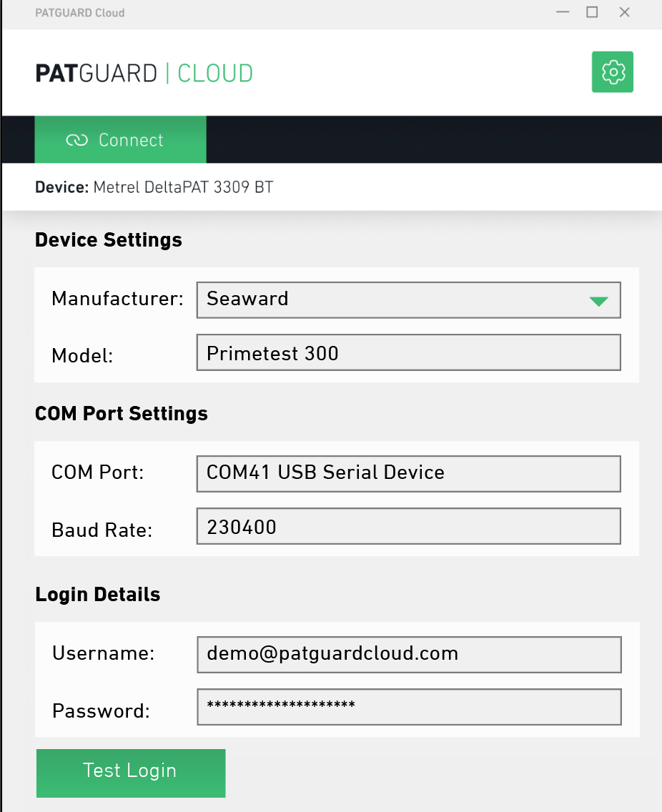Close the PATGUARD Cloud window

(624, 12)
